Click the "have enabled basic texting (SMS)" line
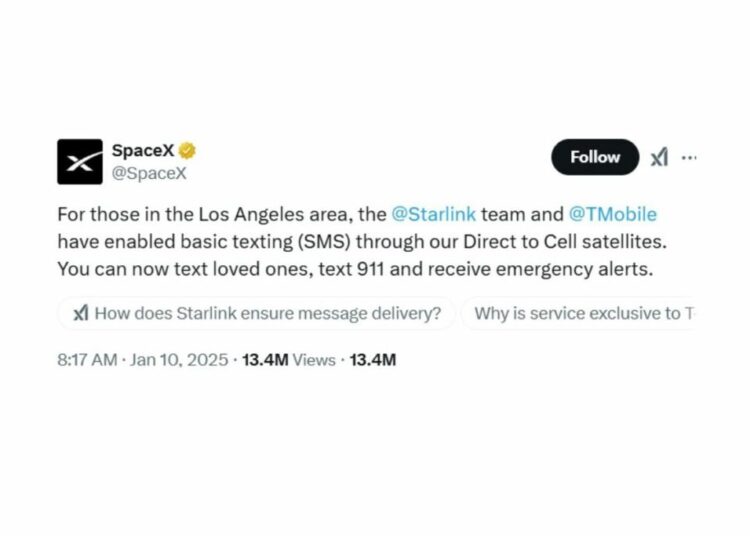This screenshot has height=536, width=750. [x=204, y=241]
